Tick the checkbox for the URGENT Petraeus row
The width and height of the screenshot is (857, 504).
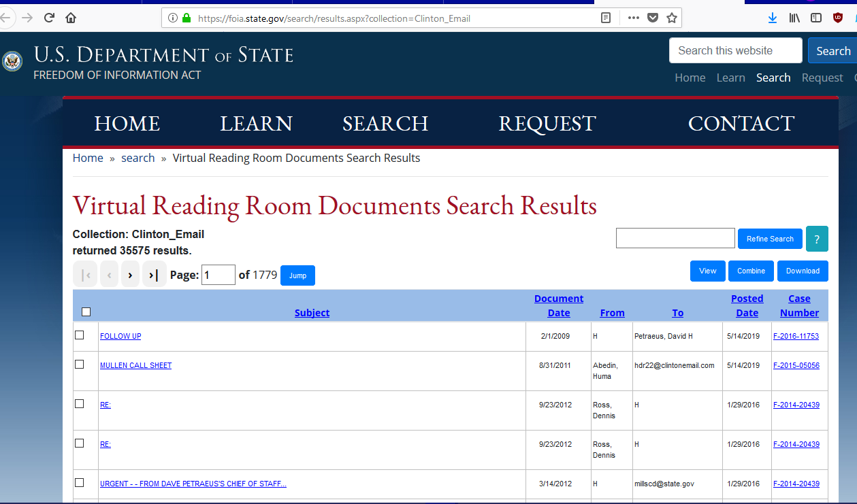pos(79,483)
